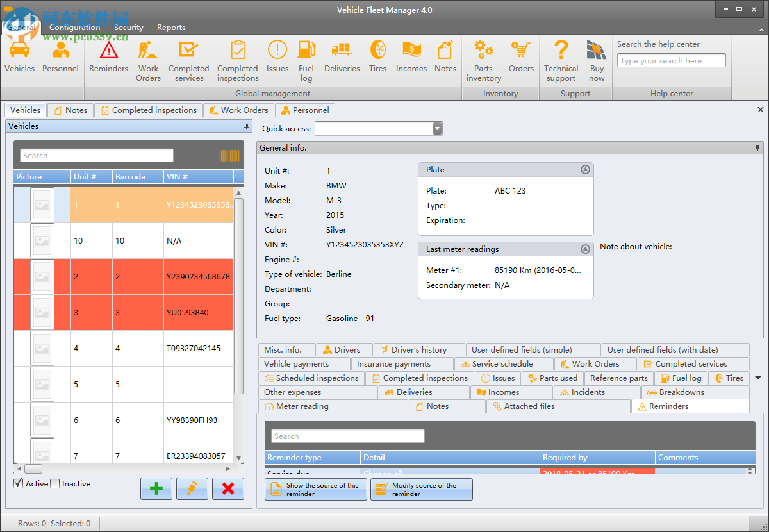Viewport: 769px width, 532px height.
Task: Uncheck the Active vehicles checkbox
Action: [17, 483]
